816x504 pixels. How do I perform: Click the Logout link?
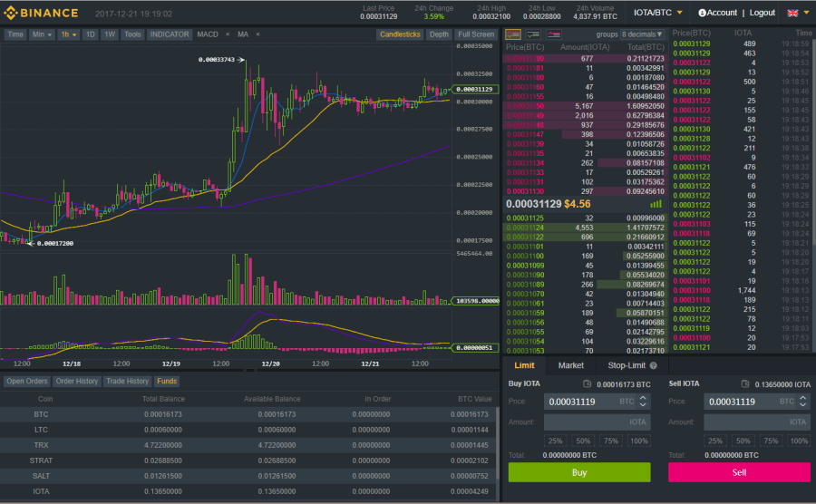(x=763, y=13)
